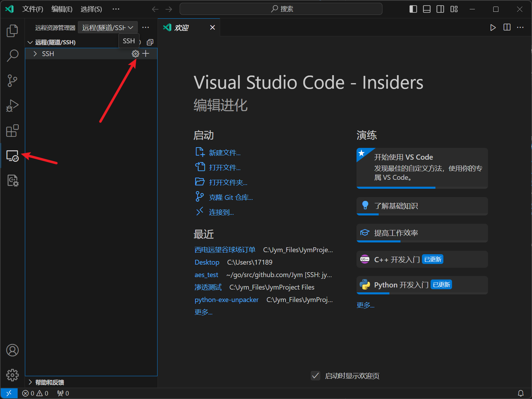
Task: Close the 欢迎 tab
Action: (x=213, y=27)
